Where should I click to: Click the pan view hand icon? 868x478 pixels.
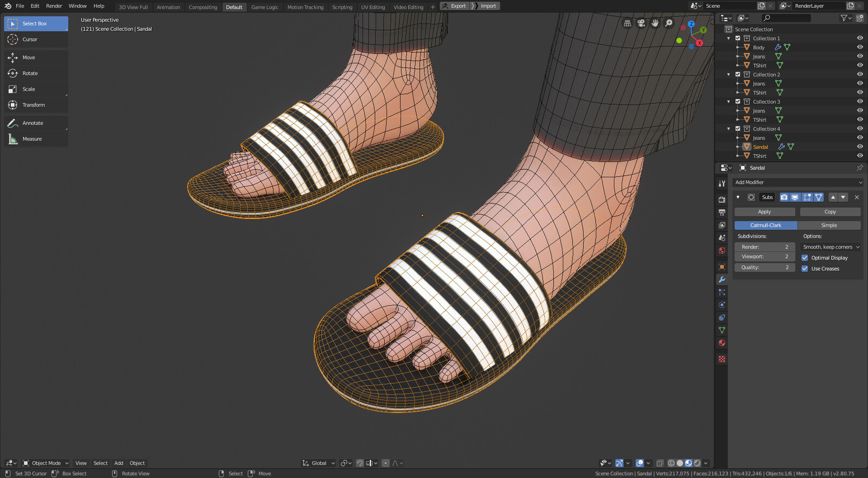(655, 23)
